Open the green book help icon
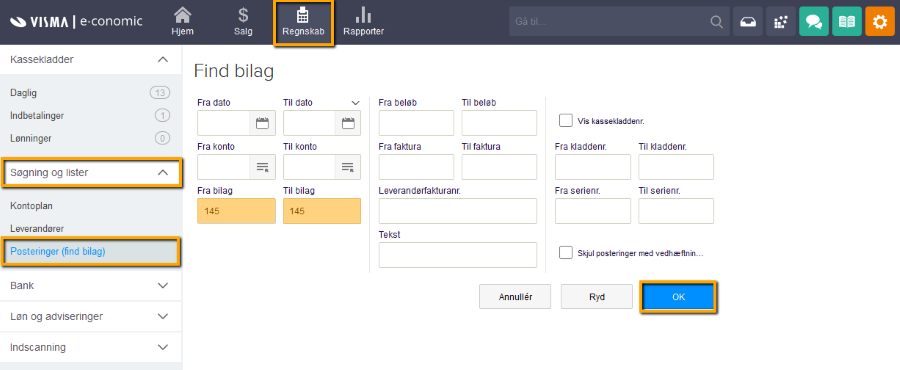Screen dimensions: 900x370 [x=847, y=22]
